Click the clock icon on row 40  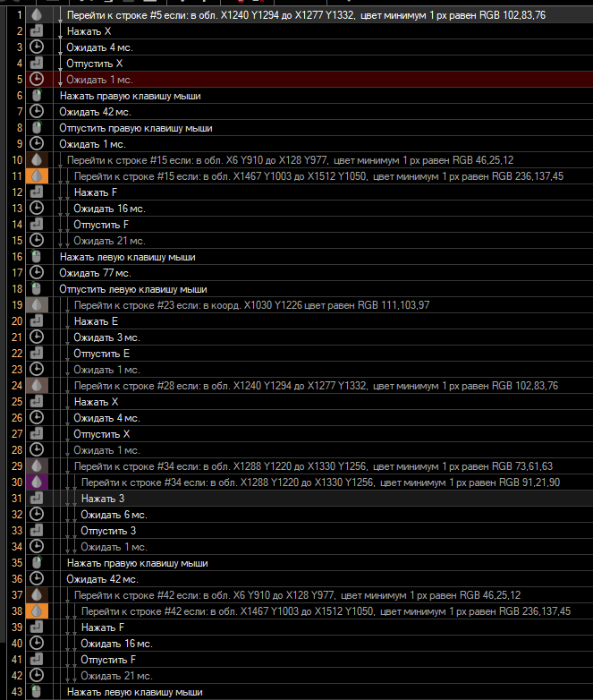[37, 644]
